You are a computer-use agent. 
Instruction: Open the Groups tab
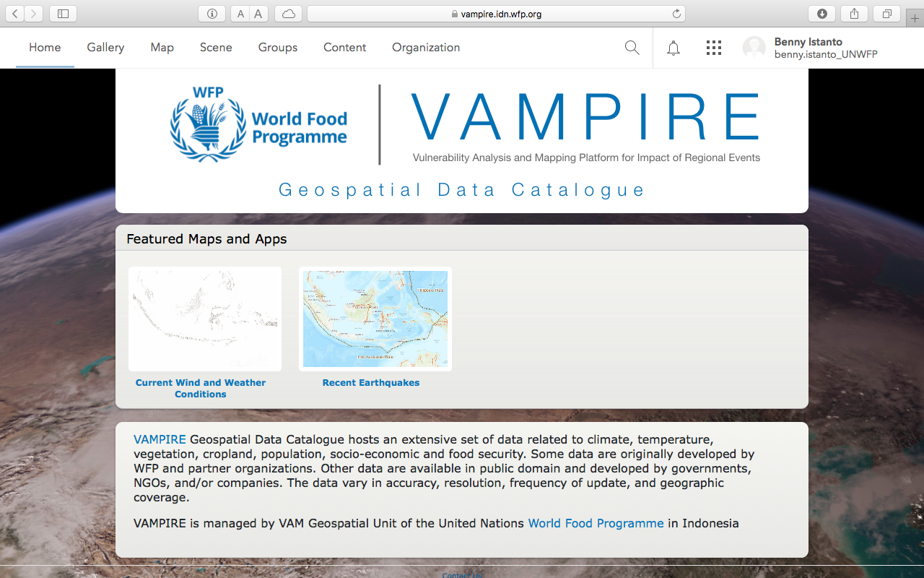click(278, 48)
